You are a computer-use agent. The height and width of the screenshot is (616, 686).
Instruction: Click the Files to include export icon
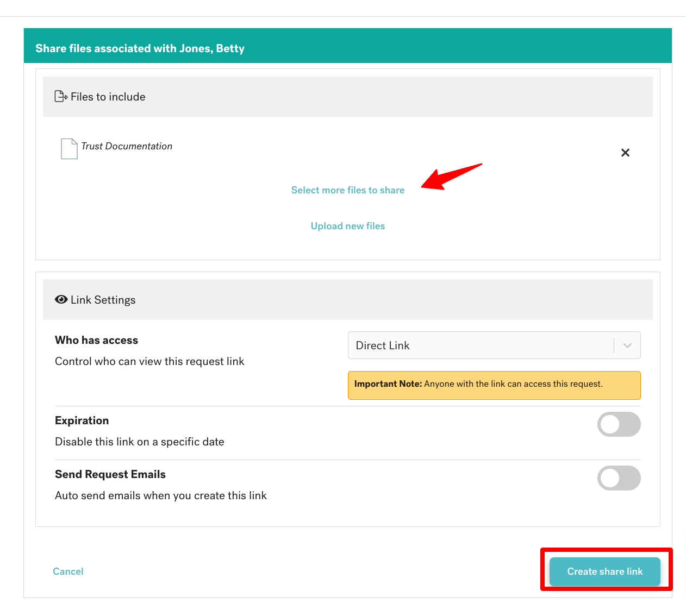pos(61,97)
